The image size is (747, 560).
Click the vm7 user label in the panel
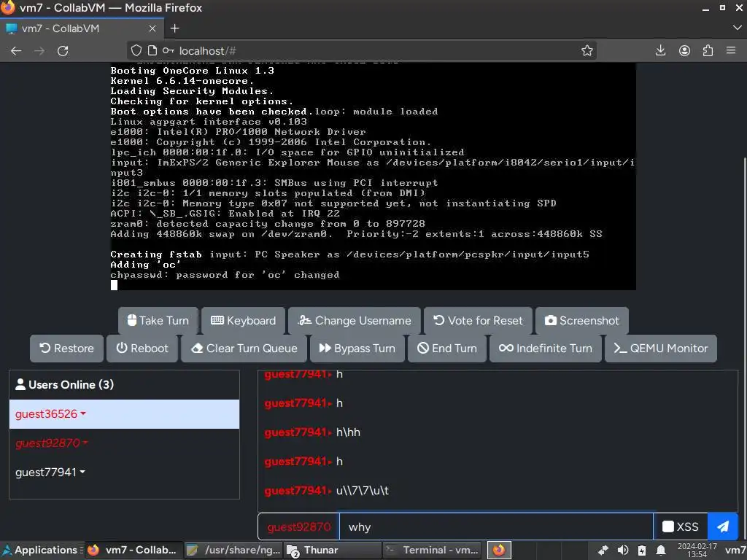pos(735,550)
